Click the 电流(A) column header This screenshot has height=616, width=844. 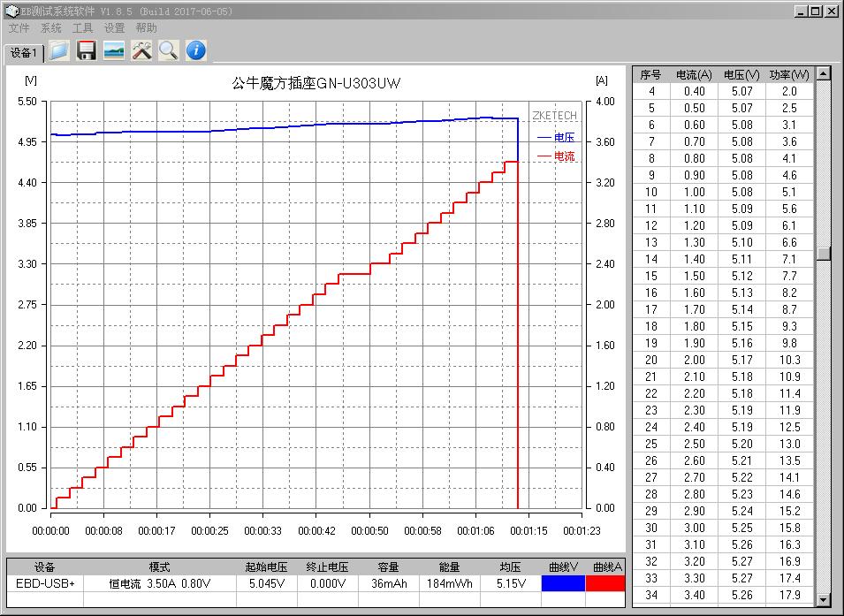(x=694, y=75)
